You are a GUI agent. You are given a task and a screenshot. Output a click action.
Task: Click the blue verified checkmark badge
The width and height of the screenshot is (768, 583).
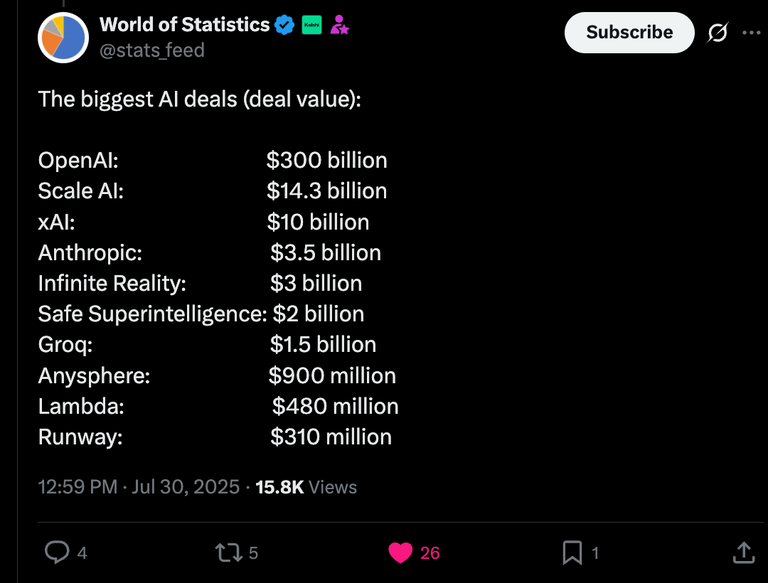coord(284,24)
